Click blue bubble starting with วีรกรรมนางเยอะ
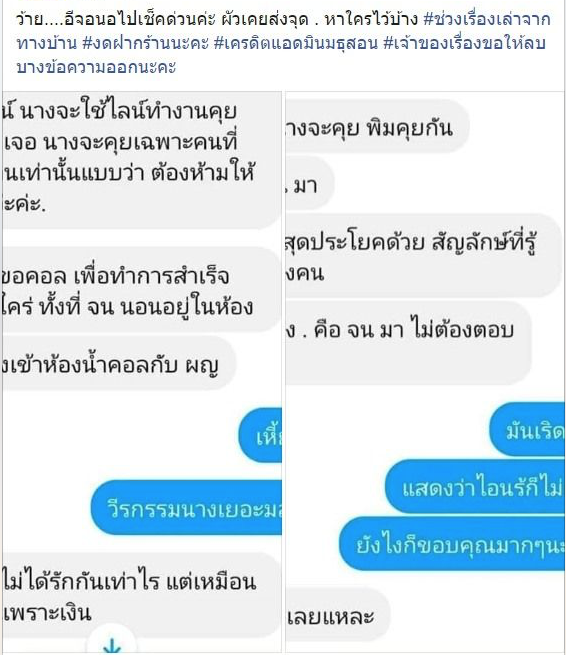Screen dimensions: 566x655 tap(186, 508)
